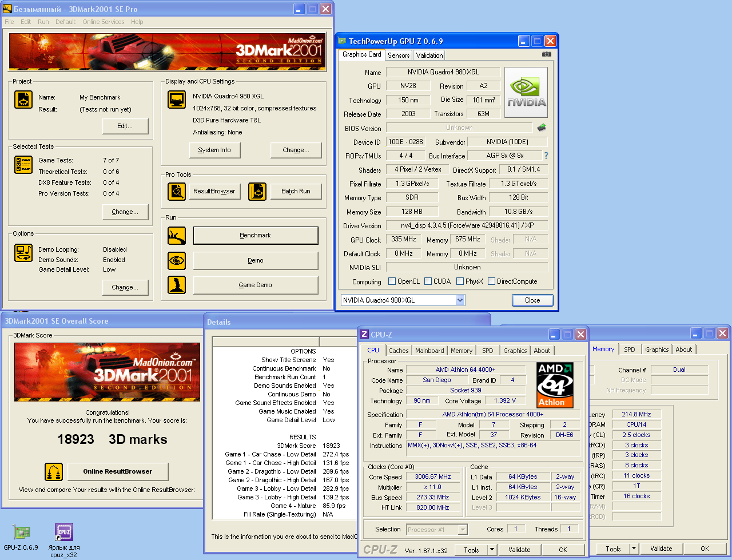Image resolution: width=732 pixels, height=560 pixels.
Task: Click the Bus Interface question mark in GPU-Z
Action: [546, 156]
